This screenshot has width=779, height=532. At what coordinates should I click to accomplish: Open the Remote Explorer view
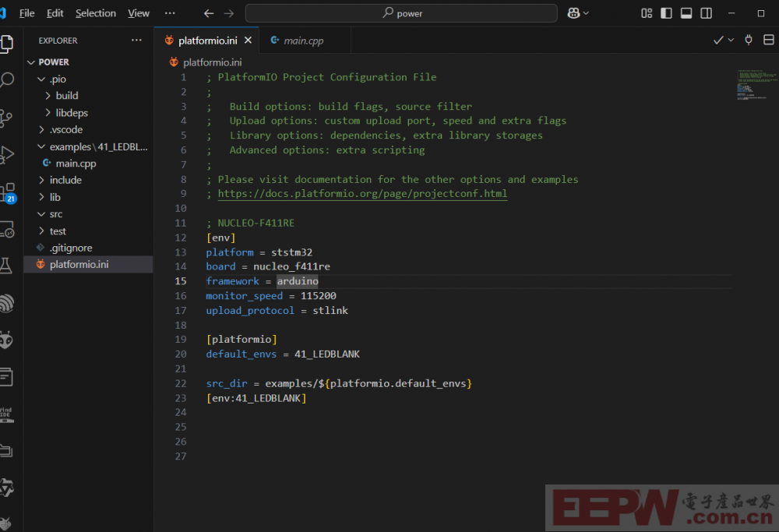pyautogui.click(x=7, y=230)
